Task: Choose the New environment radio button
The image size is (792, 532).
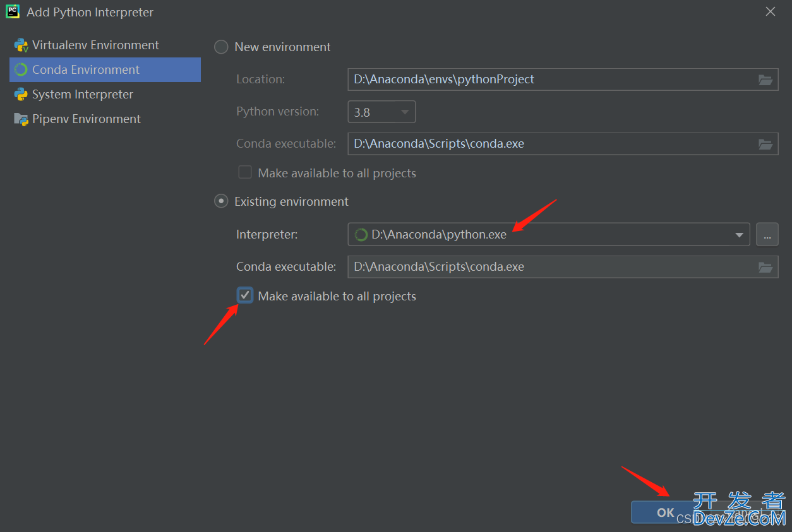Action: (x=221, y=47)
